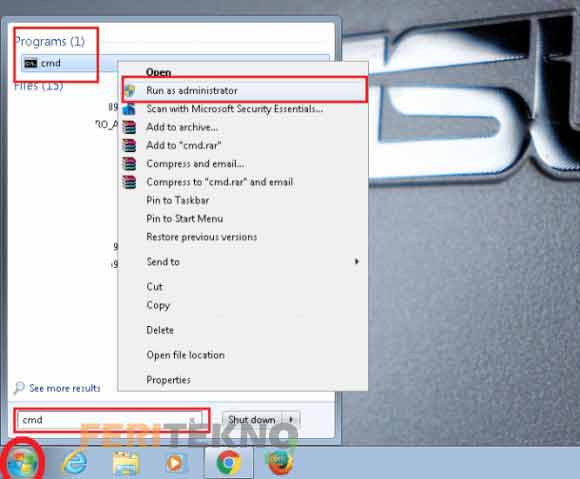Click the Programs (1) group header
This screenshot has width=580, height=479.
(50, 41)
